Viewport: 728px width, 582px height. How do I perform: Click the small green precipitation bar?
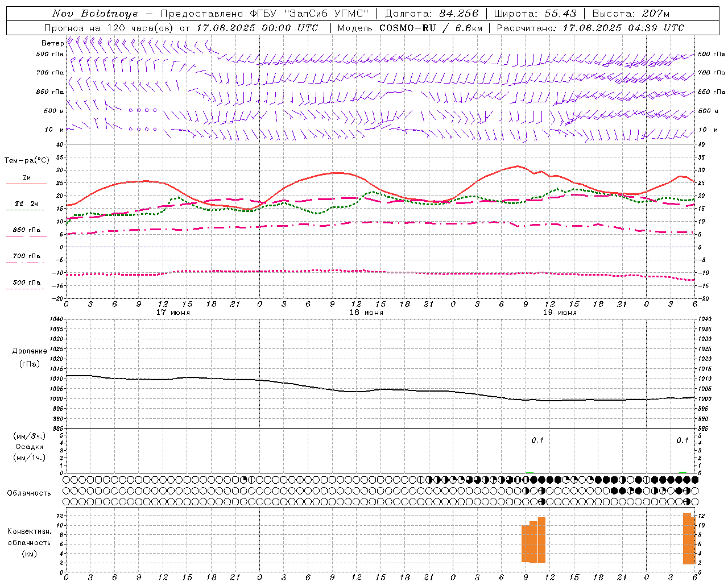click(x=682, y=472)
